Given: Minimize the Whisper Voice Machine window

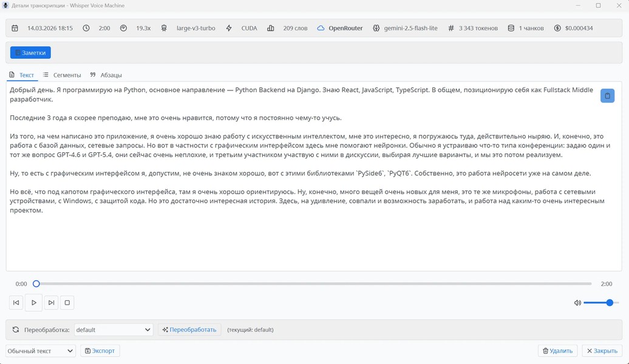Looking at the screenshot, I should pyautogui.click(x=578, y=5).
